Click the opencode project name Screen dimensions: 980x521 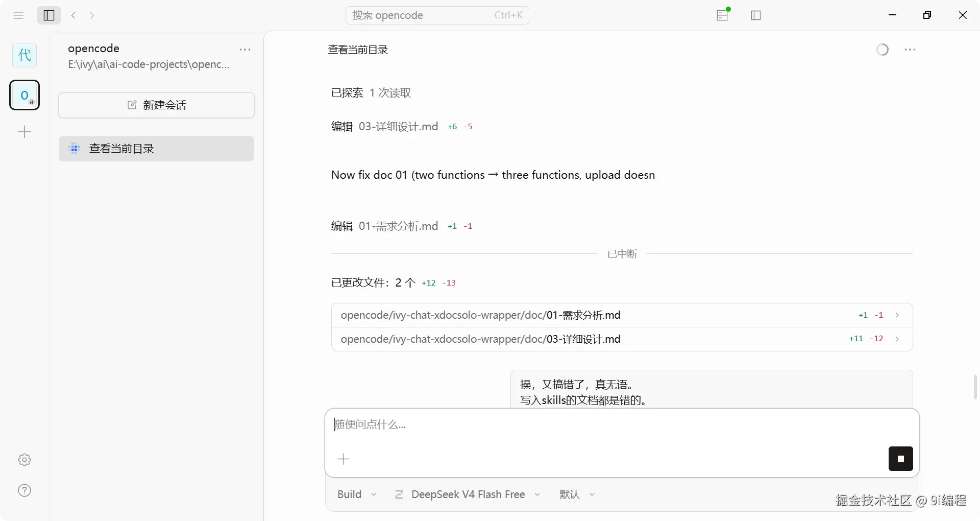pos(93,49)
